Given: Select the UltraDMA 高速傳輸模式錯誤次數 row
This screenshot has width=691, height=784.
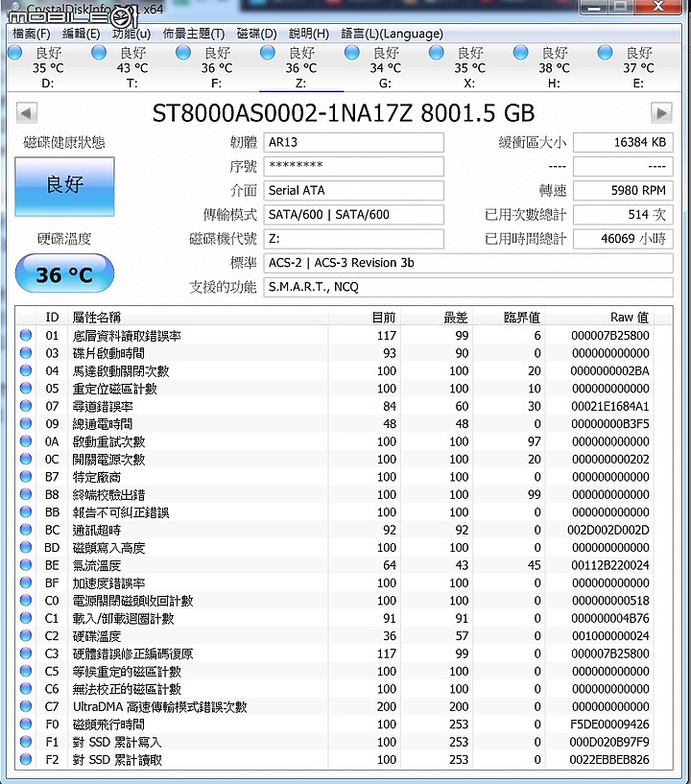Looking at the screenshot, I should pyautogui.click(x=336, y=706).
